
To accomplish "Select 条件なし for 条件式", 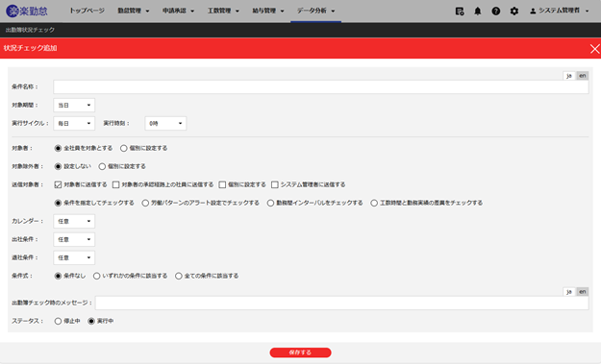I will pyautogui.click(x=58, y=276).
